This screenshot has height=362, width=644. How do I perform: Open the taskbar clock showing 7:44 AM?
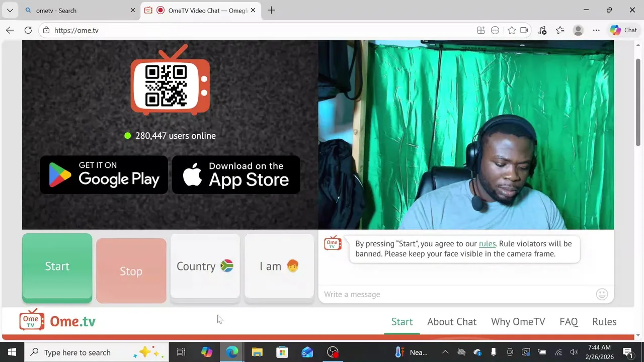tap(599, 352)
